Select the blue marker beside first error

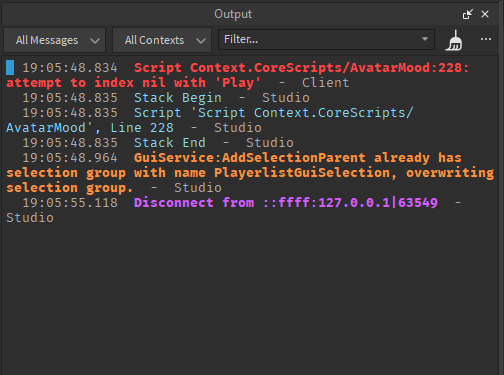point(10,68)
